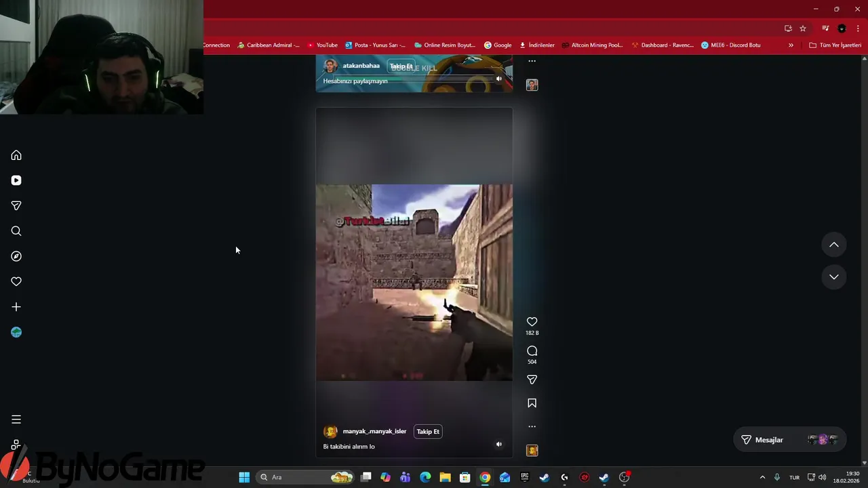The image size is (868, 488).
Task: Share the reel via paper plane icon
Action: pos(532,380)
